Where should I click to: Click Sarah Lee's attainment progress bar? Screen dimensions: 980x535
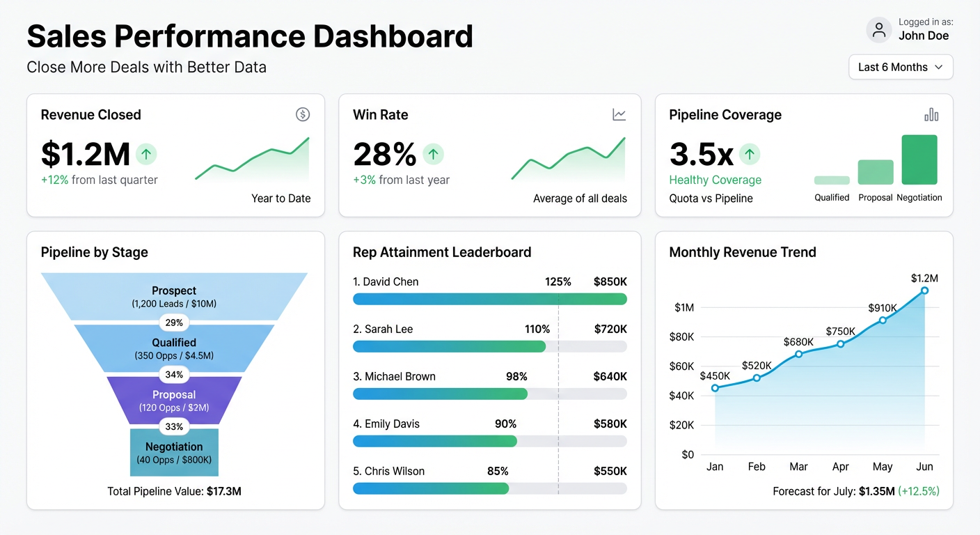click(490, 346)
